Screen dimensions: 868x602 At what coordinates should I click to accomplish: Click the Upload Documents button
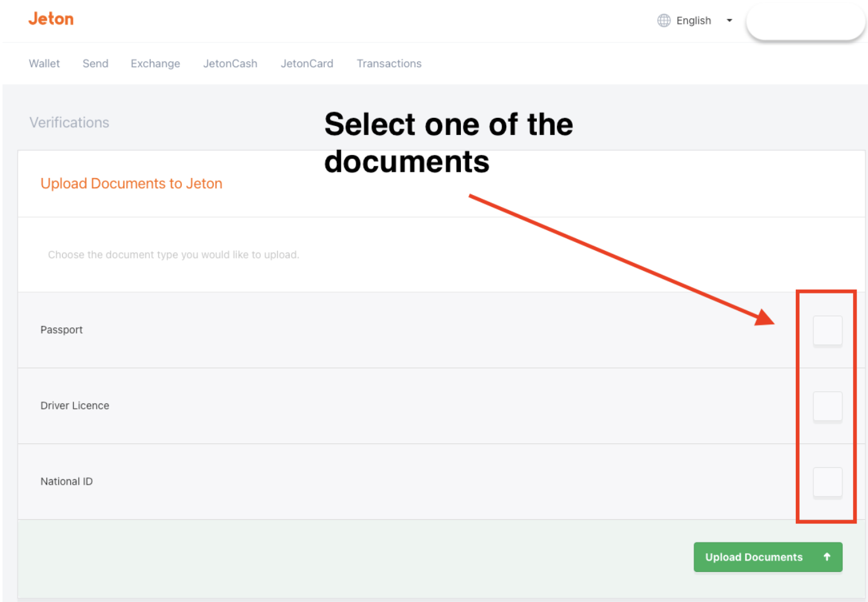pyautogui.click(x=768, y=557)
